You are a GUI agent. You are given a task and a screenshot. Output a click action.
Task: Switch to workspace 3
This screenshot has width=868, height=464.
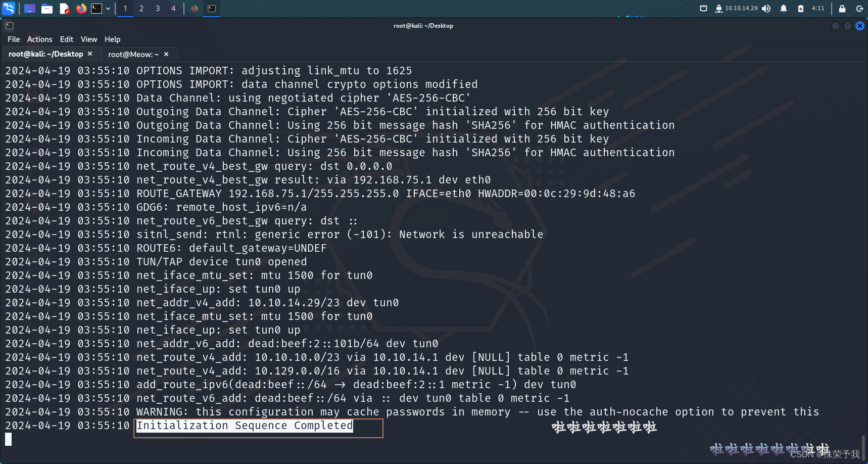[x=158, y=9]
